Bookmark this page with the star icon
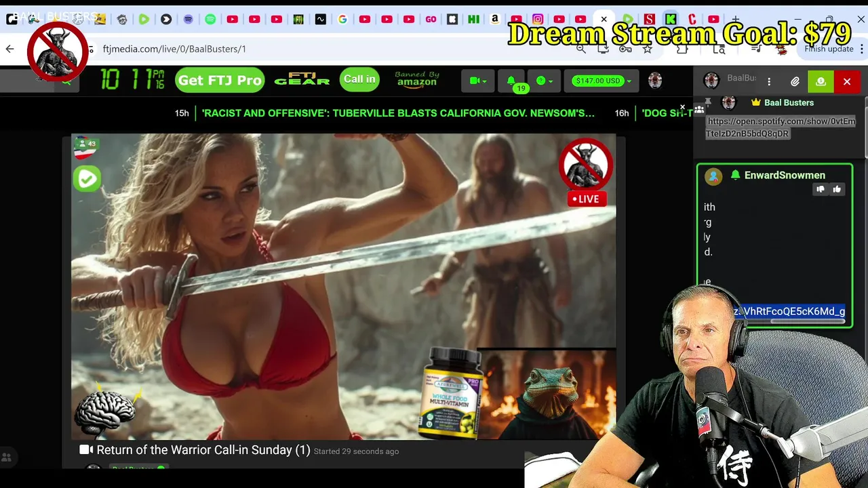 648,49
